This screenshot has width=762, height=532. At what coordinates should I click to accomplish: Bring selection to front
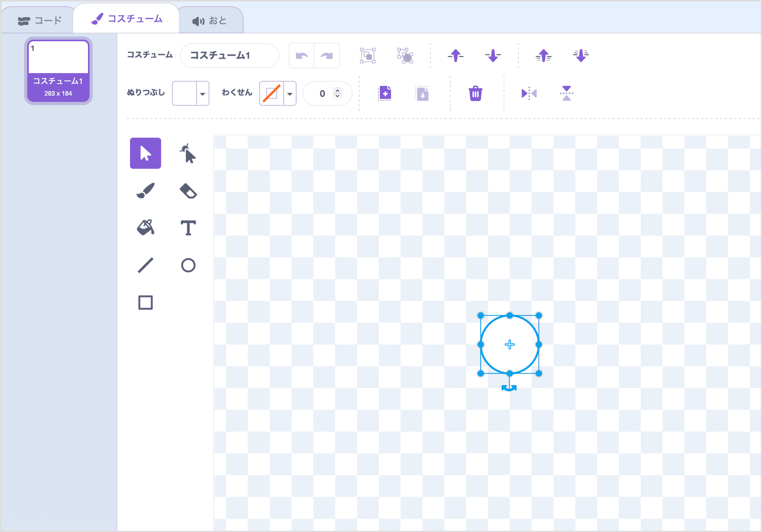[544, 56]
